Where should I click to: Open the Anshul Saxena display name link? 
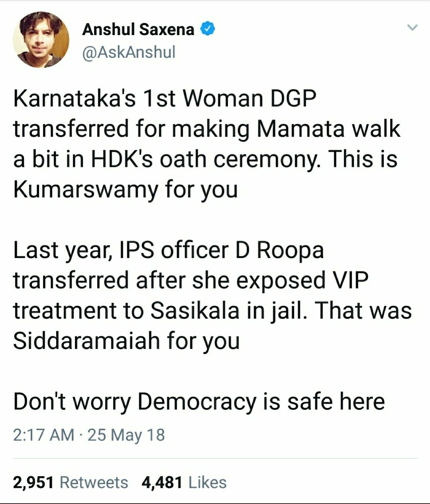point(138,29)
